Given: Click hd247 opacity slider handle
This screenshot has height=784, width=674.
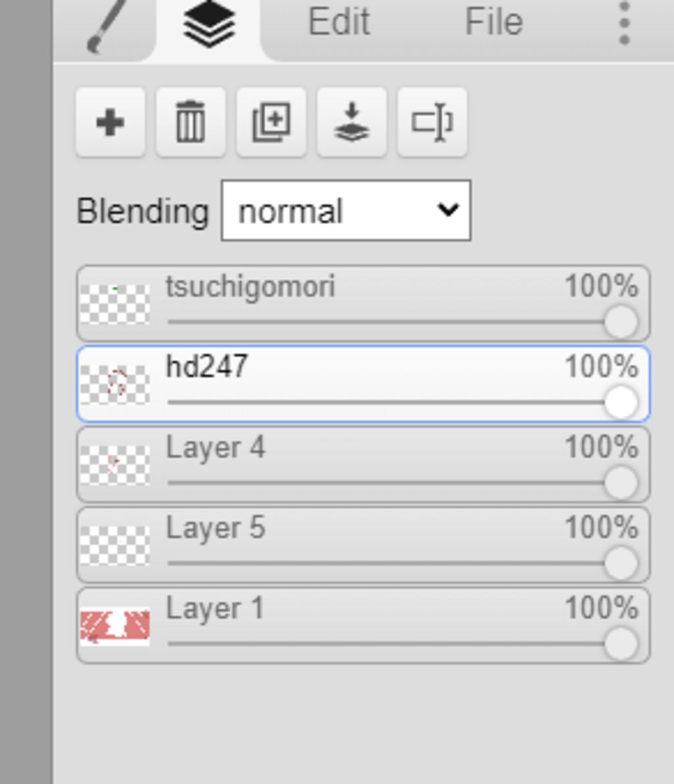Looking at the screenshot, I should (620, 402).
